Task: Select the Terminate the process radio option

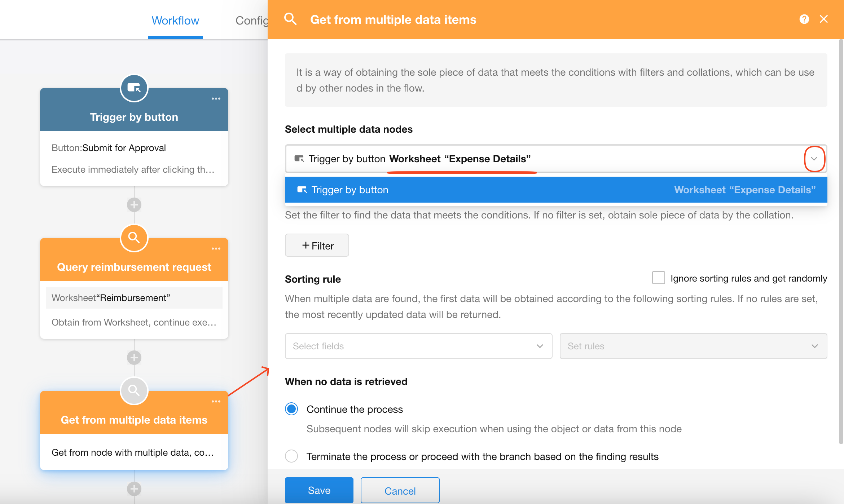Action: pyautogui.click(x=291, y=456)
